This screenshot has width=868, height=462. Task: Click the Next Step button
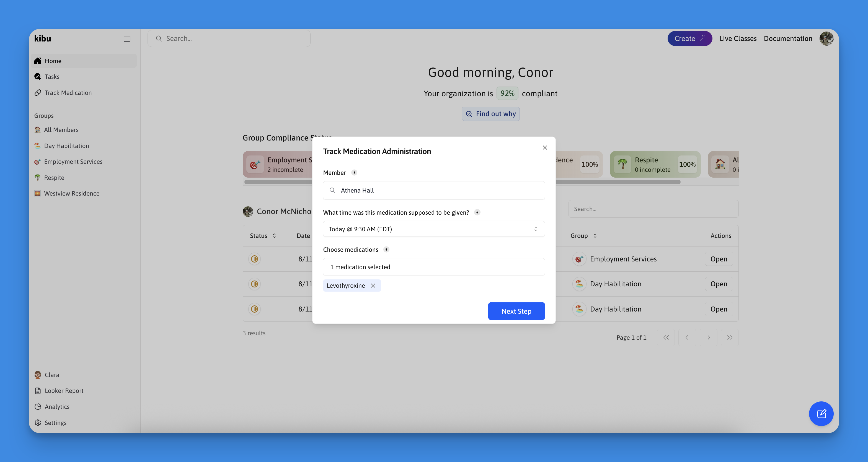pos(516,311)
